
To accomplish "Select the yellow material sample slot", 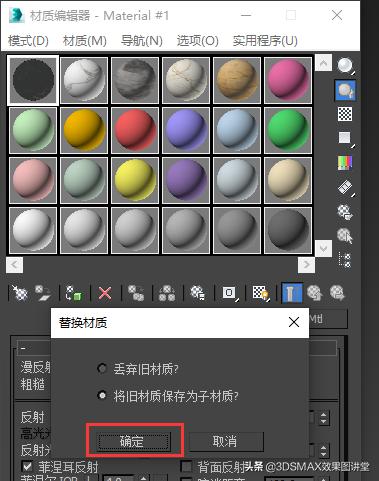I will coord(135,180).
